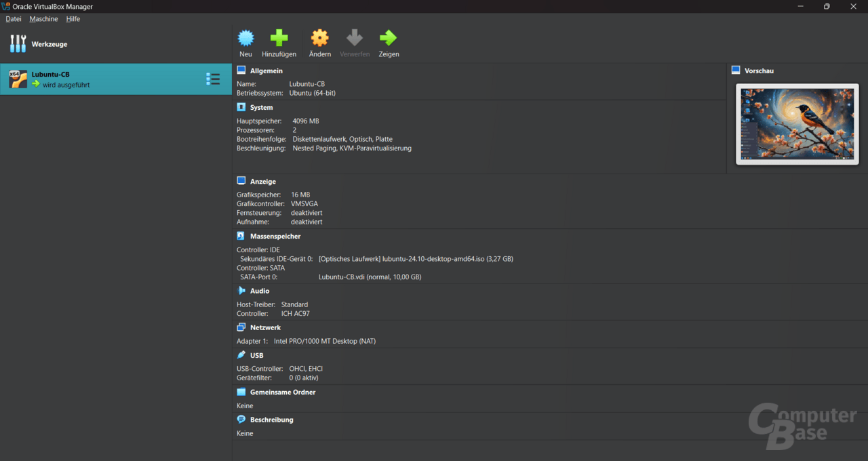The height and width of the screenshot is (461, 868).
Task: Click the Audio speaker icon
Action: point(241,291)
